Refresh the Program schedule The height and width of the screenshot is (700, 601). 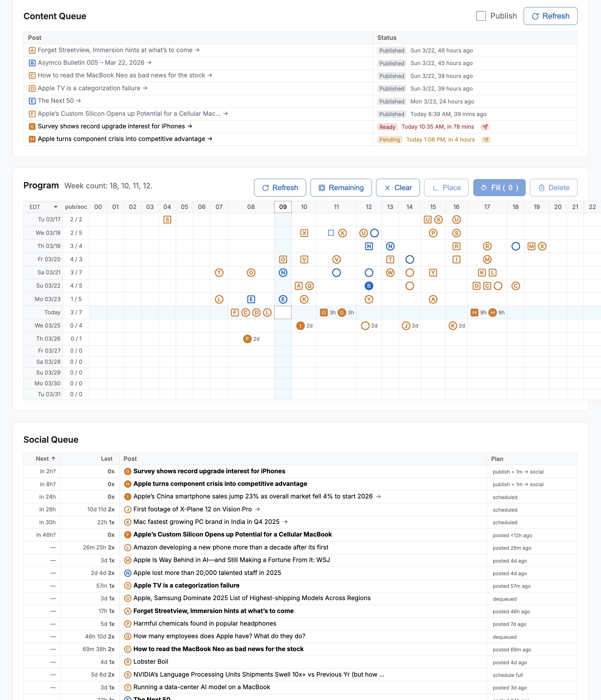pyautogui.click(x=280, y=187)
